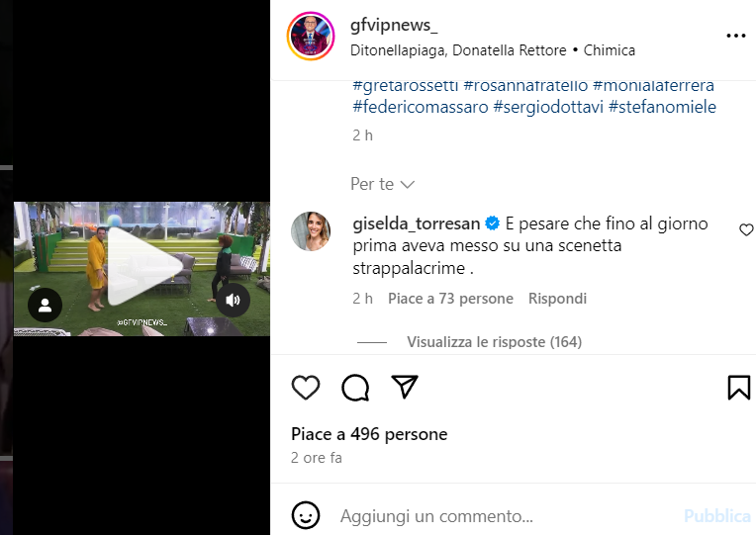Play the video with the play button
The image size is (756, 535).
[143, 266]
